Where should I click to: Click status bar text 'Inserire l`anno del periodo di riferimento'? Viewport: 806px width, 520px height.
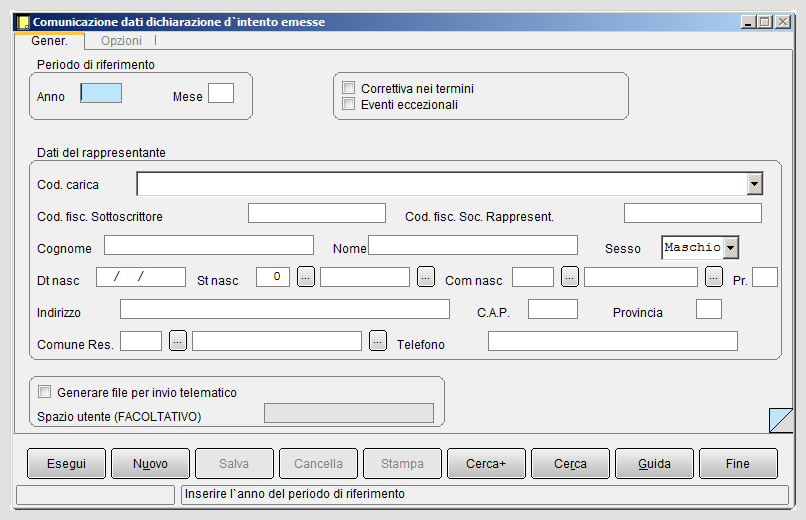(x=295, y=494)
